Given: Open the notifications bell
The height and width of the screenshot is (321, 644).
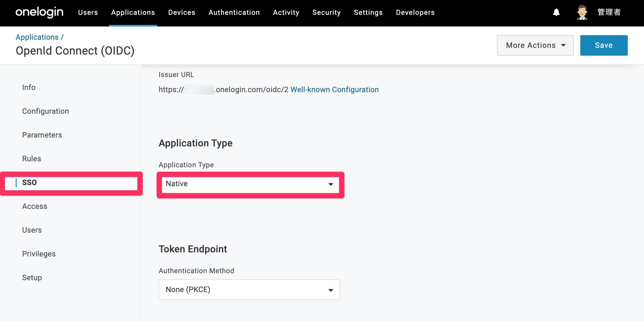Looking at the screenshot, I should tap(556, 12).
